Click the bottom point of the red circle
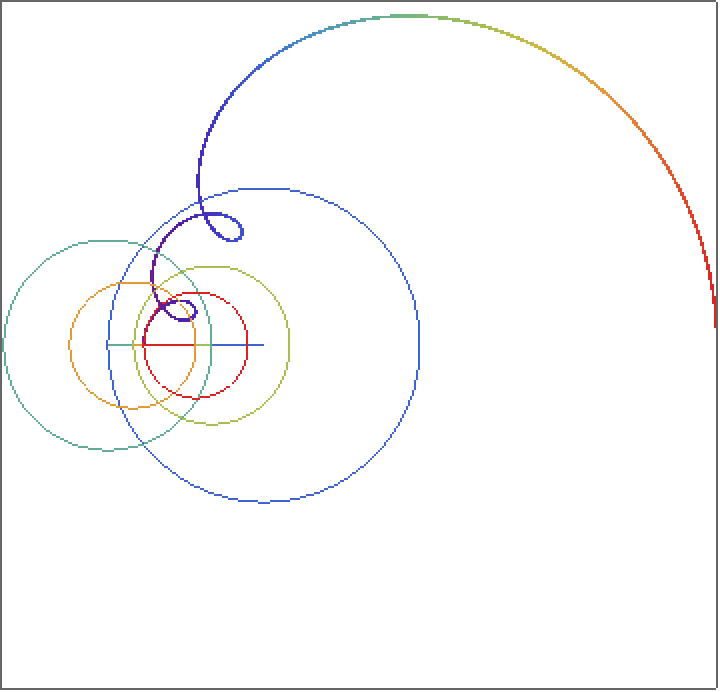The width and height of the screenshot is (720, 692). click(196, 398)
